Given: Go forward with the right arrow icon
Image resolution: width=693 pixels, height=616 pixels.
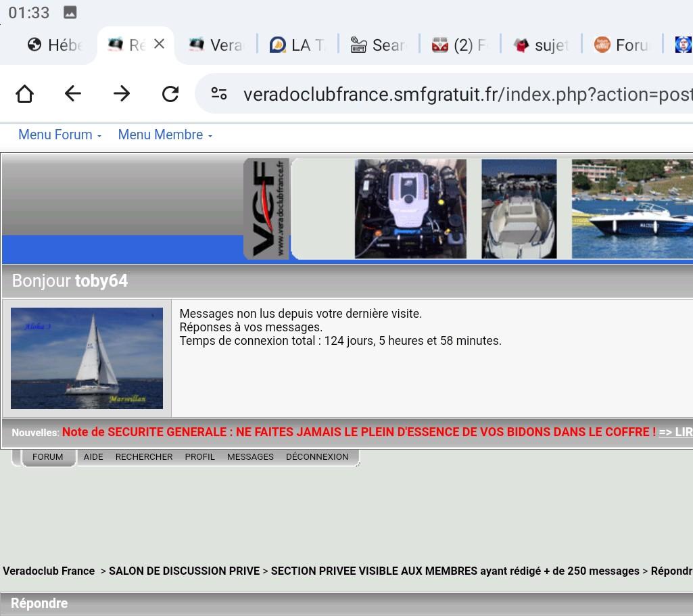Looking at the screenshot, I should tap(122, 94).
